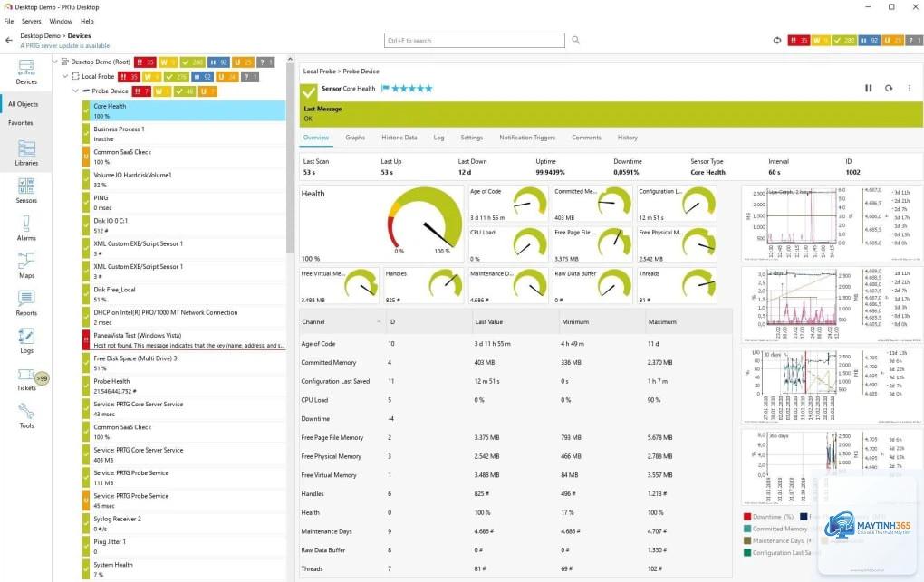Open the Maps section
This screenshot has width=924, height=582.
point(26,266)
